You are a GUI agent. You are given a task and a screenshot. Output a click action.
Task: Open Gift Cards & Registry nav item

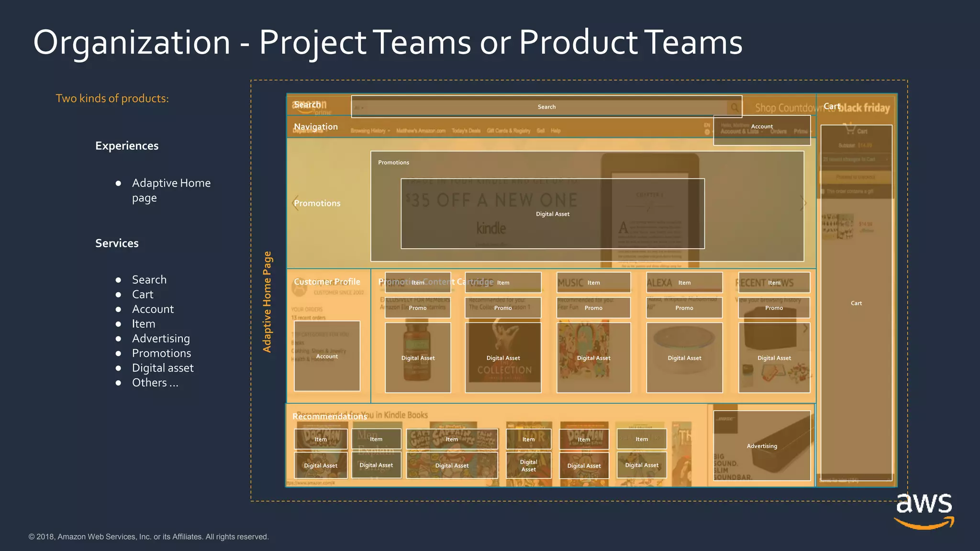pyautogui.click(x=508, y=131)
